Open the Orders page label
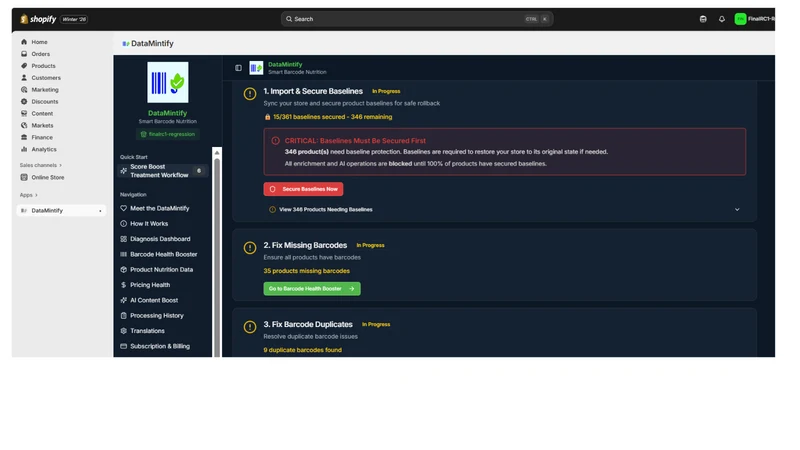Image resolution: width=800 pixels, height=450 pixels. [x=41, y=54]
